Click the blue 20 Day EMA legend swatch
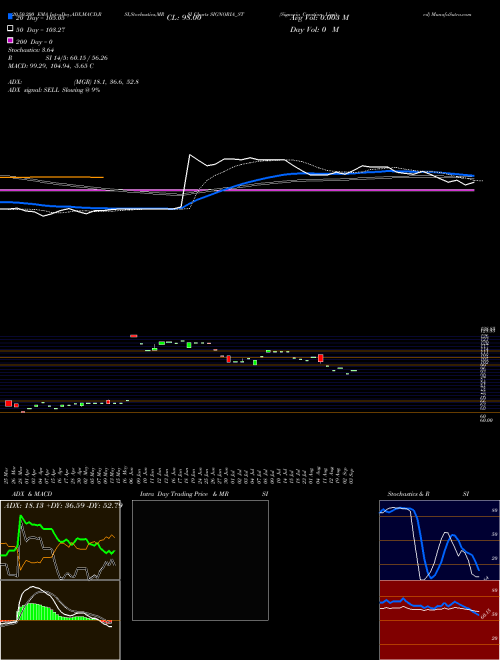The height and width of the screenshot is (660, 500). click(10, 17)
